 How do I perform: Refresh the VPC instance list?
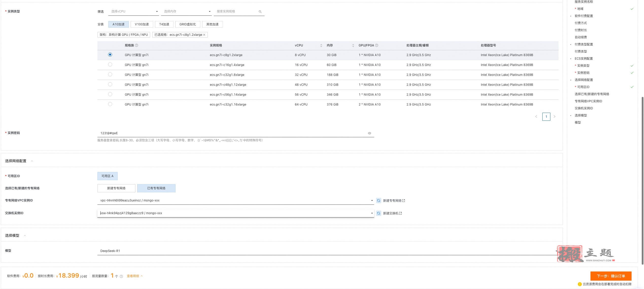click(x=378, y=201)
